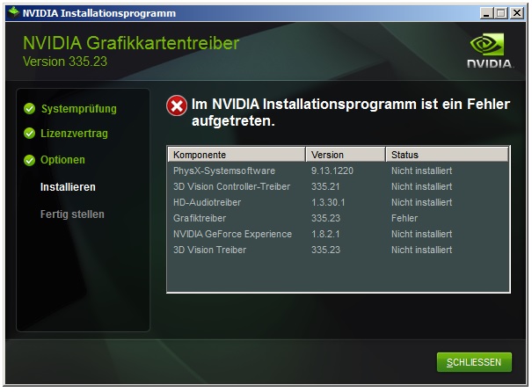Maximize the installer window
Image resolution: width=532 pixels, height=392 pixels.
point(501,13)
